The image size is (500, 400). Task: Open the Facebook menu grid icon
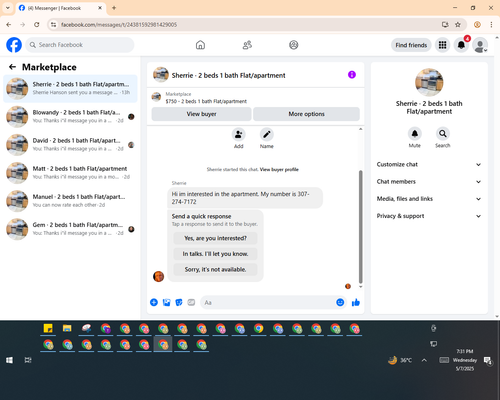(442, 45)
